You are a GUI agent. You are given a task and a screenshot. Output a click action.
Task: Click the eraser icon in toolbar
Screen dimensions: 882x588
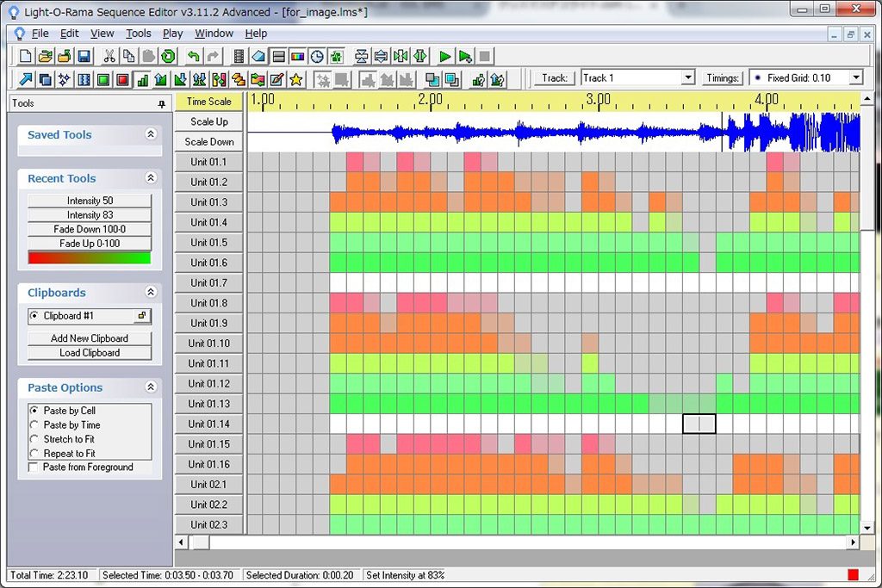(x=258, y=57)
